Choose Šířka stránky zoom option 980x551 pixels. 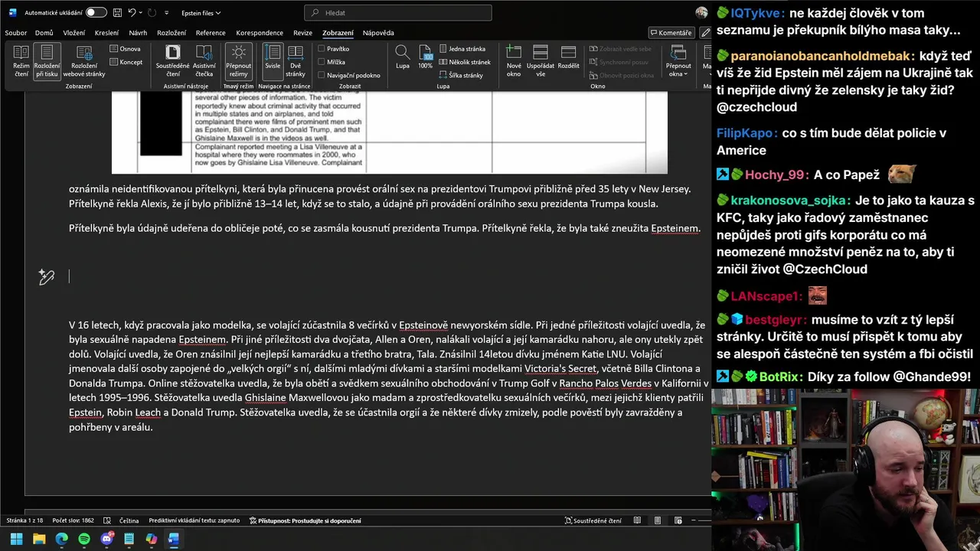(461, 75)
